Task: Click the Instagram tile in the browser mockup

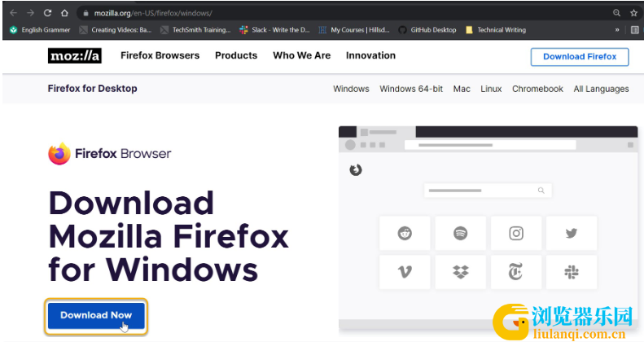Action: (x=516, y=233)
